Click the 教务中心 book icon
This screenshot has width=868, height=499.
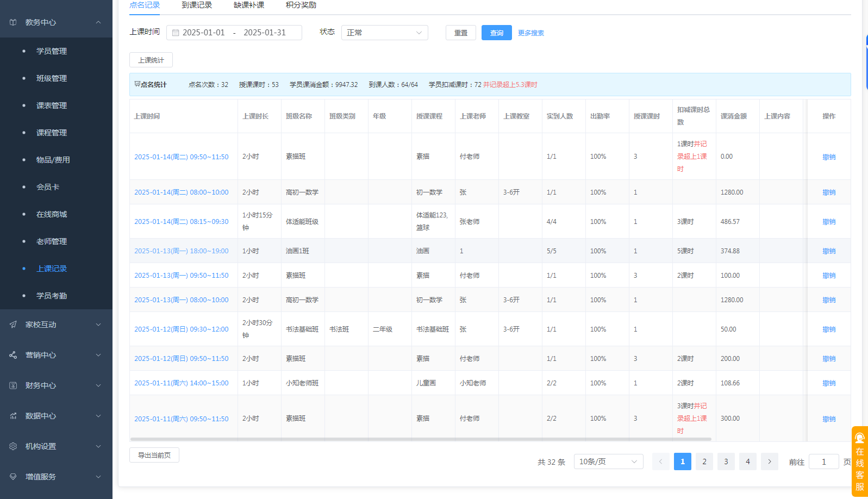pos(13,22)
